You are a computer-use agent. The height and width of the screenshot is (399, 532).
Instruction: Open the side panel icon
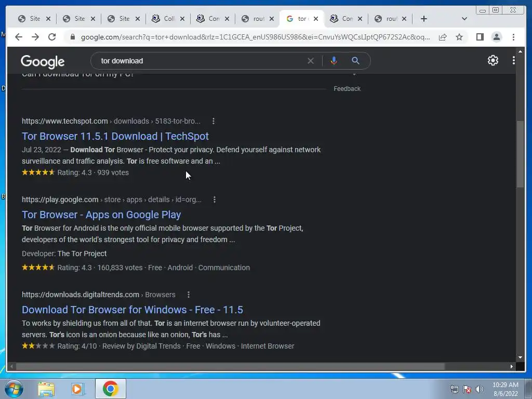coord(480,37)
